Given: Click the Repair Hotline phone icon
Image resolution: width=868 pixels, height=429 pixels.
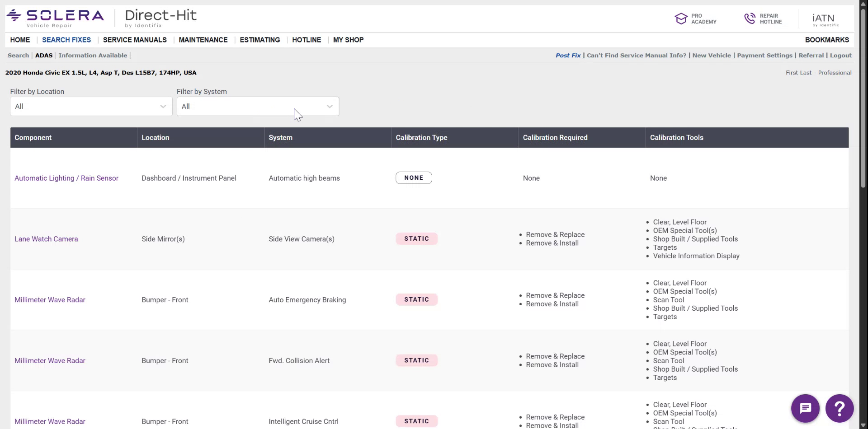Looking at the screenshot, I should coord(750,18).
